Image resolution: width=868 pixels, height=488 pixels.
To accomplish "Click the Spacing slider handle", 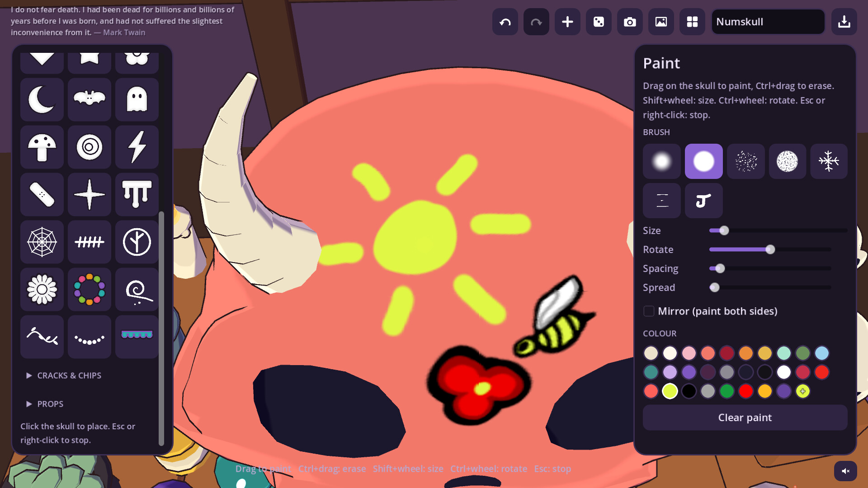I will pyautogui.click(x=720, y=268).
